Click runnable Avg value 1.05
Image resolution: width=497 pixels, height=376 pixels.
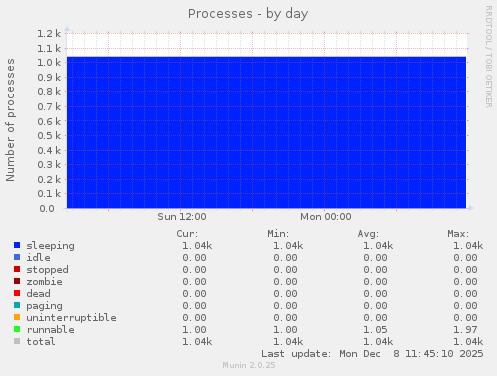375,330
